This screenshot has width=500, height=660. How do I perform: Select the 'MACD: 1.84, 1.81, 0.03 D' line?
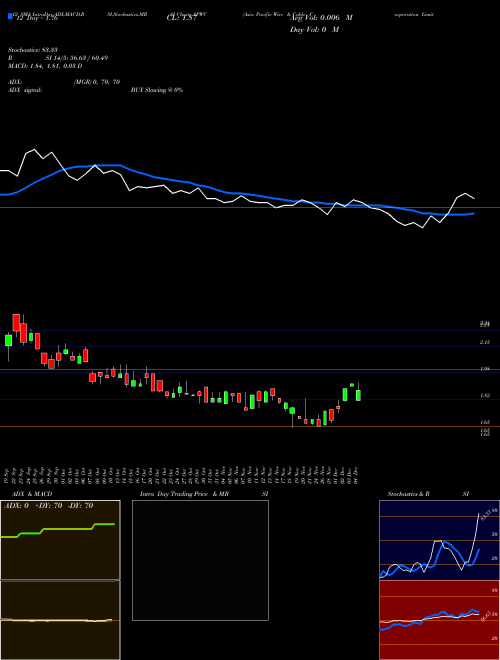point(45,66)
